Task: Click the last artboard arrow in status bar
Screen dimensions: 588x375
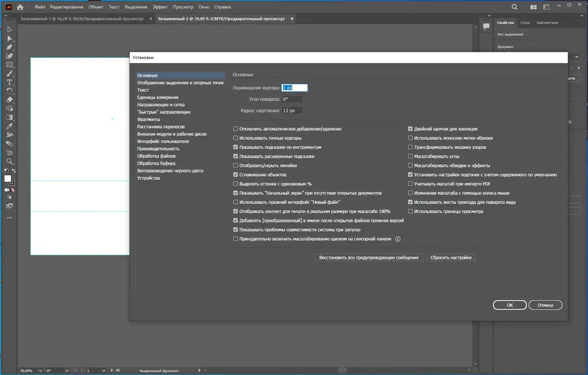Action: pyautogui.click(x=118, y=370)
